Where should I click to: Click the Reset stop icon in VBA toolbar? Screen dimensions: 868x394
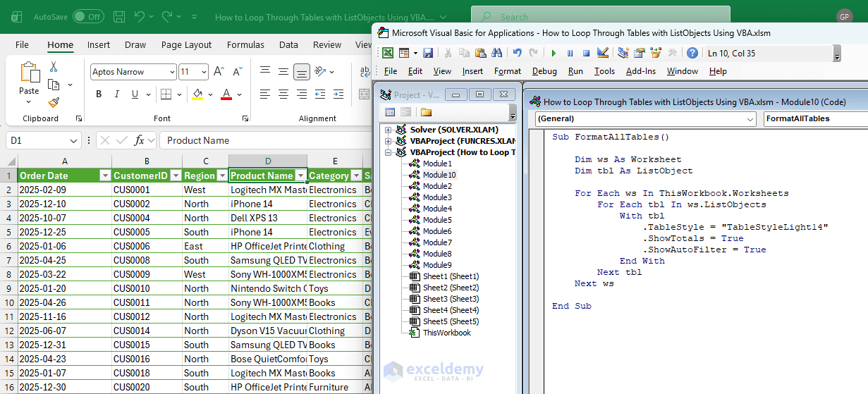click(x=586, y=53)
